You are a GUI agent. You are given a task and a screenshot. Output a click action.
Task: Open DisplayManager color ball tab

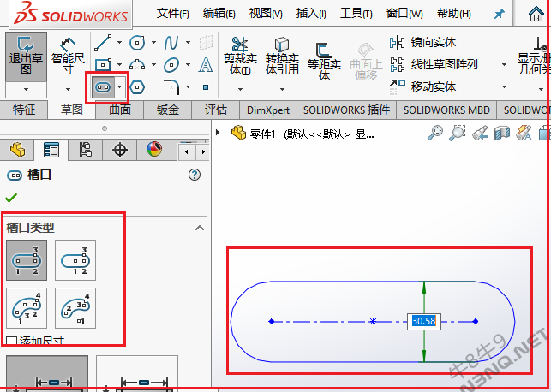pos(154,150)
